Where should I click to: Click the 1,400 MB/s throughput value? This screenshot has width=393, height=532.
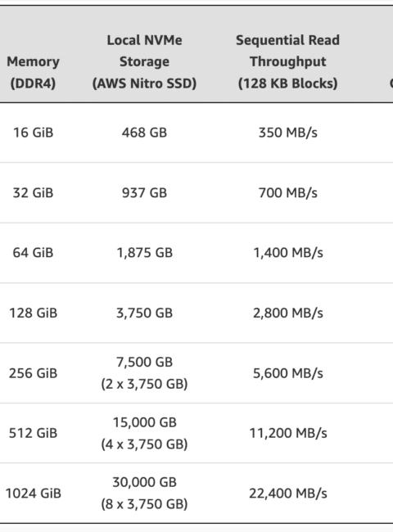pos(288,253)
